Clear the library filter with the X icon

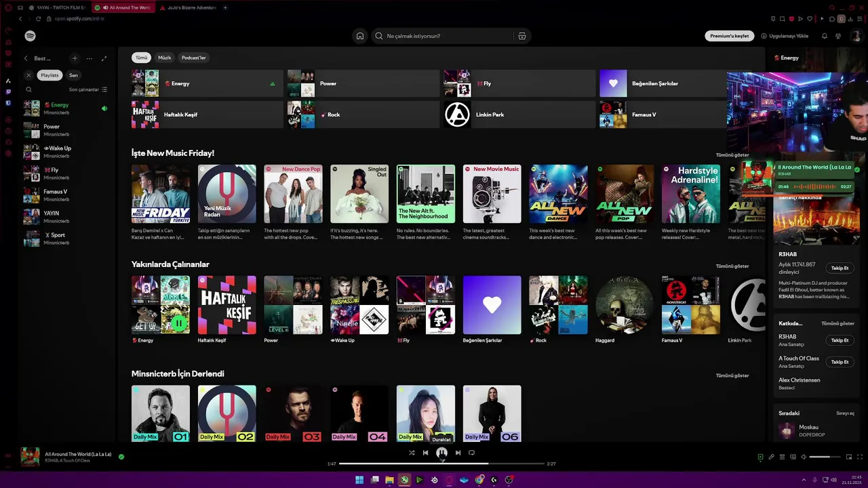[x=28, y=75]
